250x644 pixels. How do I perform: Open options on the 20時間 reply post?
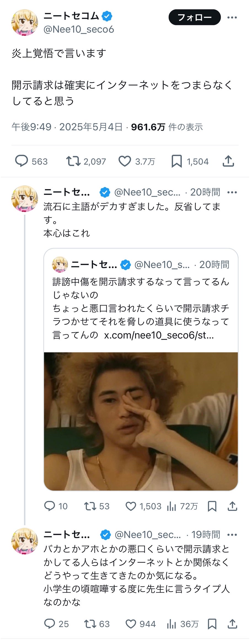232,192
